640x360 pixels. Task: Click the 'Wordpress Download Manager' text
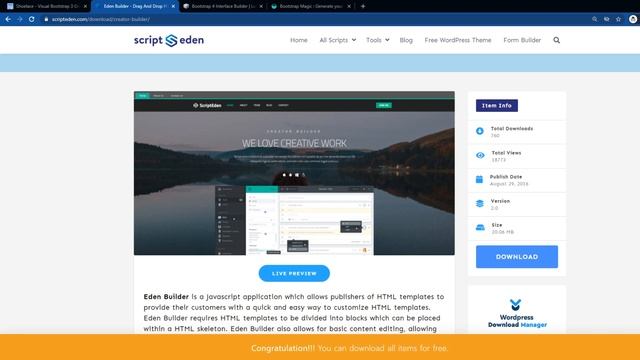[x=517, y=321]
